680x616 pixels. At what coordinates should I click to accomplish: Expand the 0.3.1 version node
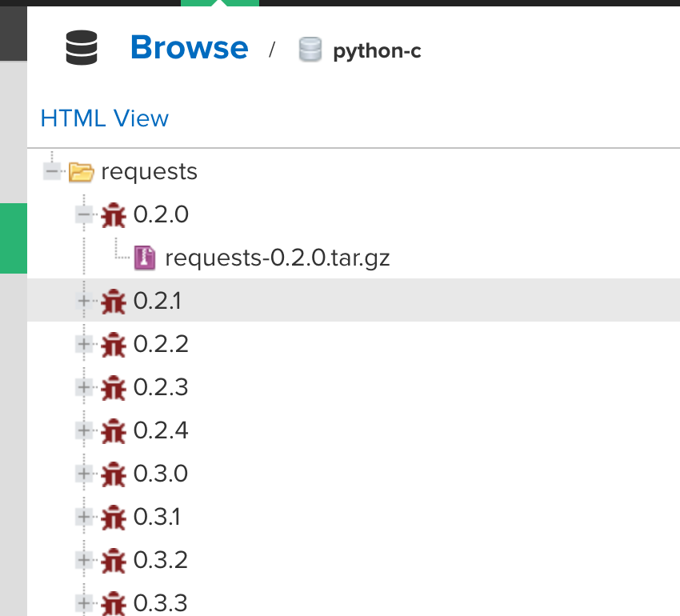click(84, 517)
